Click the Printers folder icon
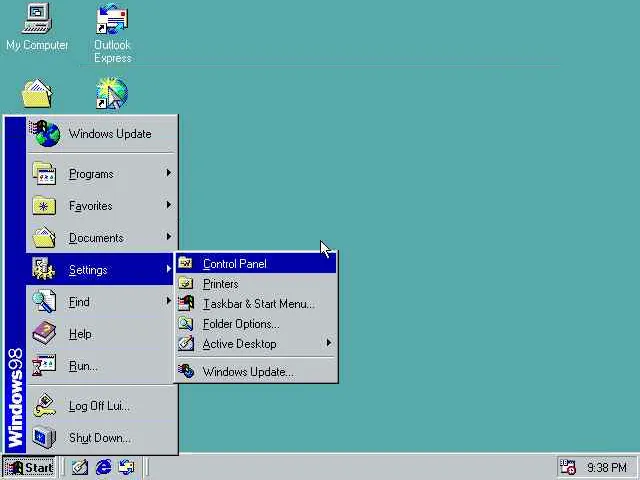 click(x=186, y=283)
